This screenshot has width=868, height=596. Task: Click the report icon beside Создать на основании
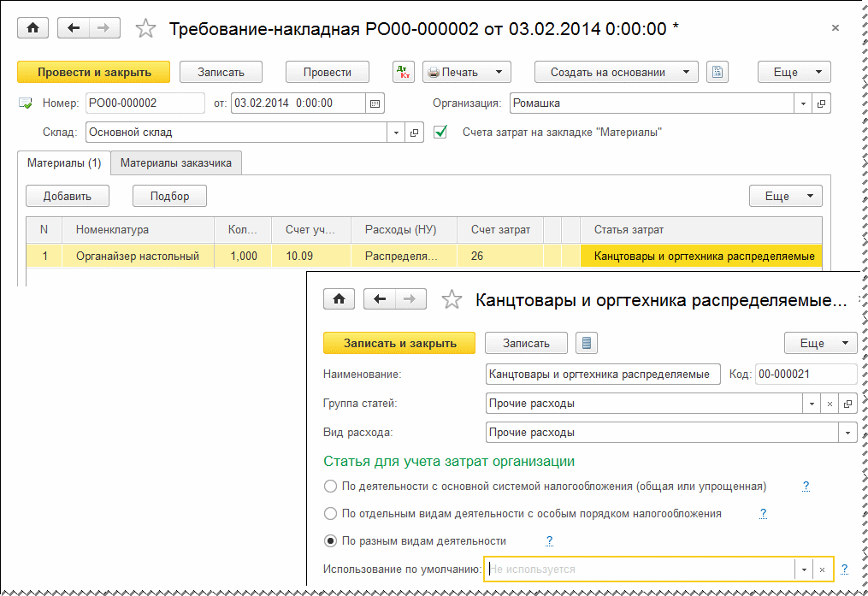click(718, 73)
